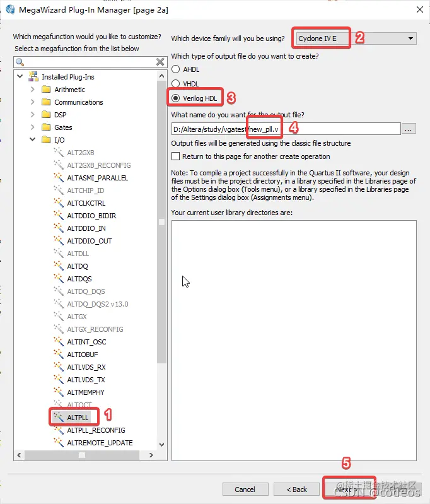Click the ALTDDIO_BIDIR wizard icon
The height and width of the screenshot is (504, 430).
[x=59, y=215]
